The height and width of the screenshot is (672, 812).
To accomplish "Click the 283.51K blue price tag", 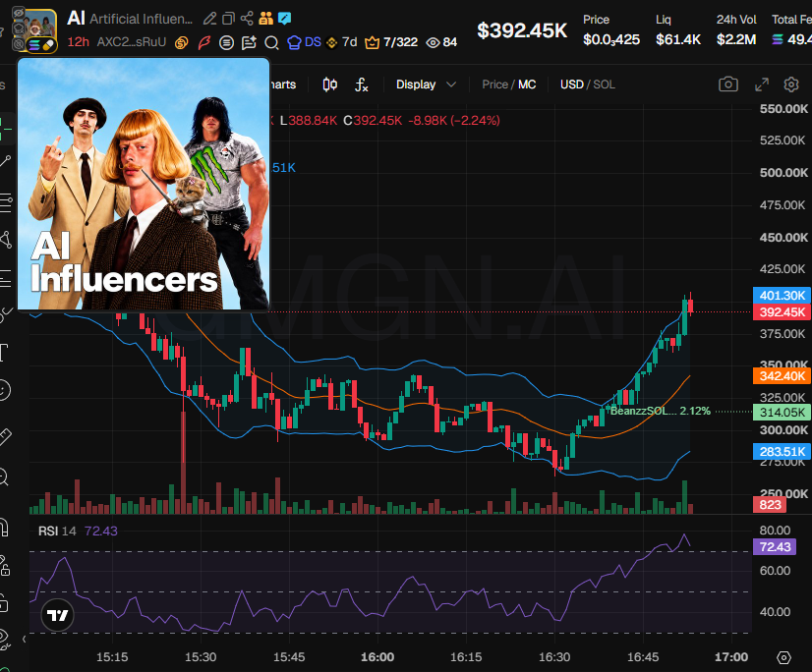I will [782, 452].
